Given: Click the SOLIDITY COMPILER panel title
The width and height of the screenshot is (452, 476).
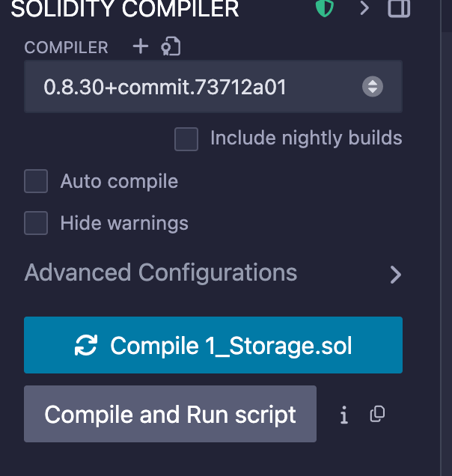Looking at the screenshot, I should click(x=125, y=10).
